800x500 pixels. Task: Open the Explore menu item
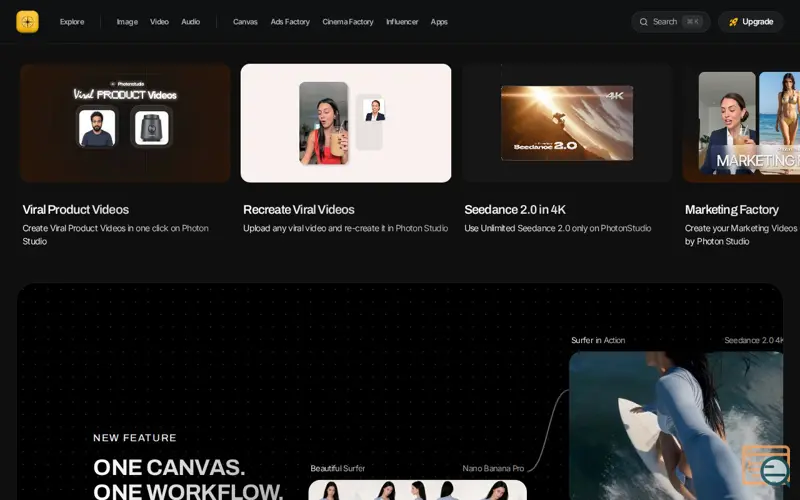pyautogui.click(x=72, y=22)
